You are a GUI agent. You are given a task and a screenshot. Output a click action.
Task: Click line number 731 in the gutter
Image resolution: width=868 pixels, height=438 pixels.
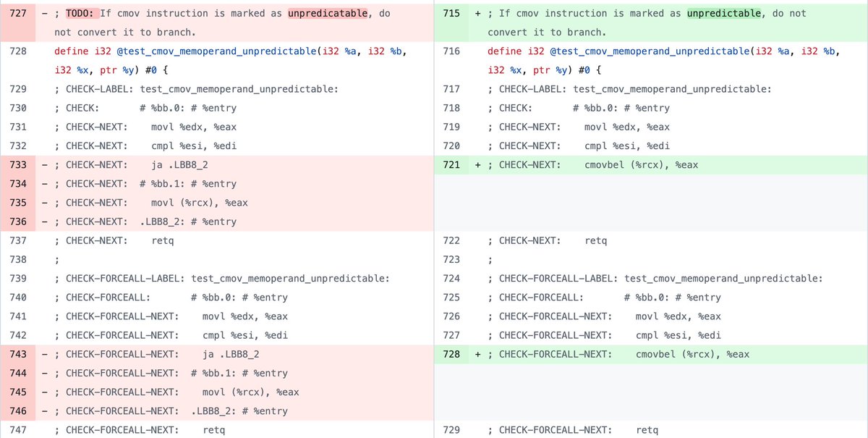pos(18,127)
